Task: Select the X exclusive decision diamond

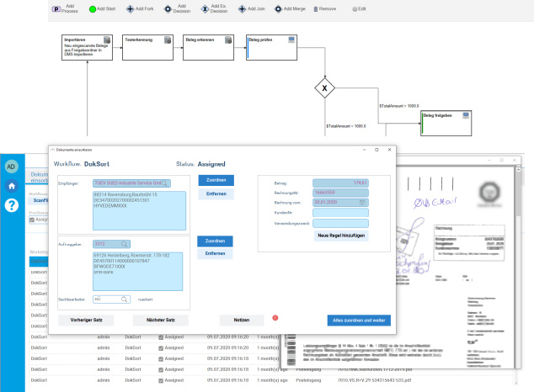Action: point(324,88)
